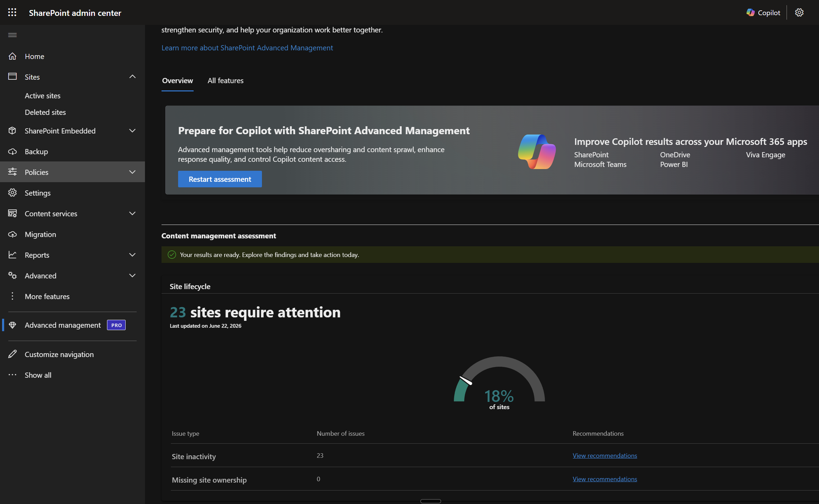Open Migration in the navigation
Image resolution: width=819 pixels, height=504 pixels.
pyautogui.click(x=40, y=234)
